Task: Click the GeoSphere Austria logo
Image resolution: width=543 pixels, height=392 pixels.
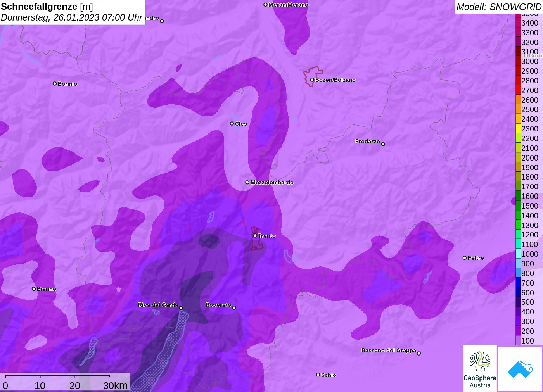Action: [x=480, y=368]
